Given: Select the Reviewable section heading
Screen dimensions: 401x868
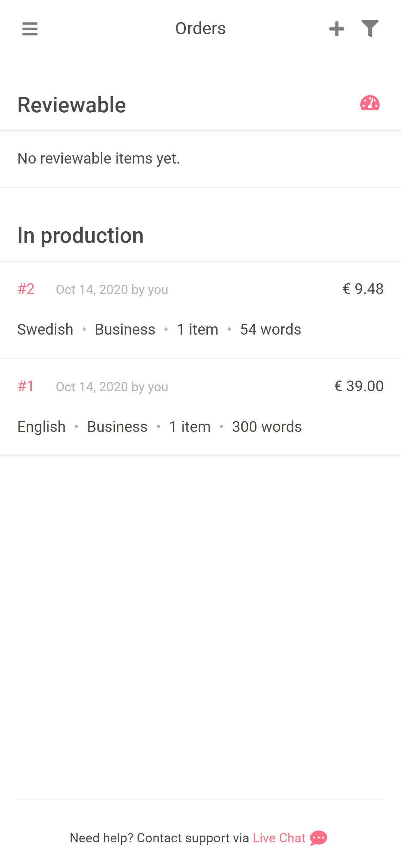Looking at the screenshot, I should point(72,105).
